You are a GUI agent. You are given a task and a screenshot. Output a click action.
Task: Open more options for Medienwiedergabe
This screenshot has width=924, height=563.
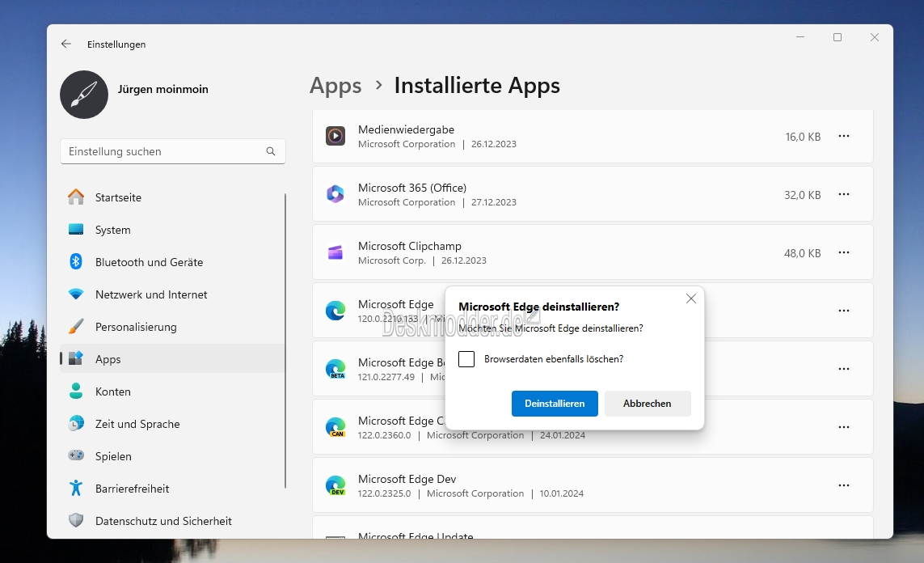[x=844, y=136]
